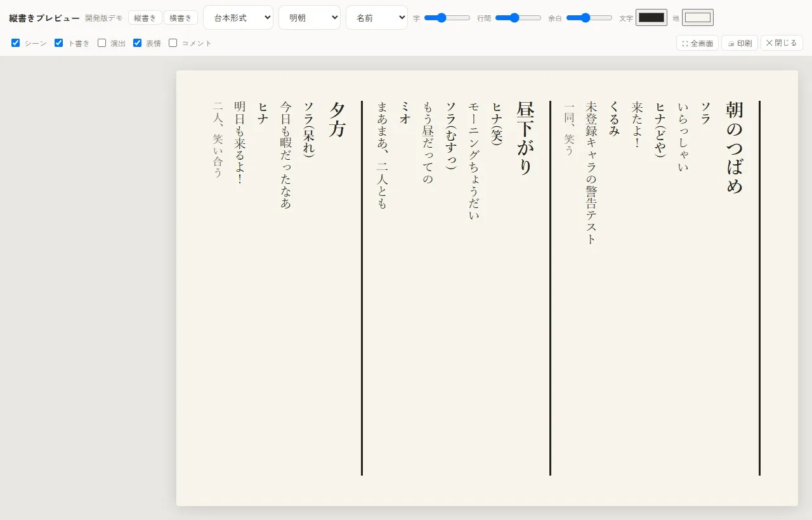The image size is (812, 520).
Task: Click the line もう昼だっての
Action: point(428,143)
